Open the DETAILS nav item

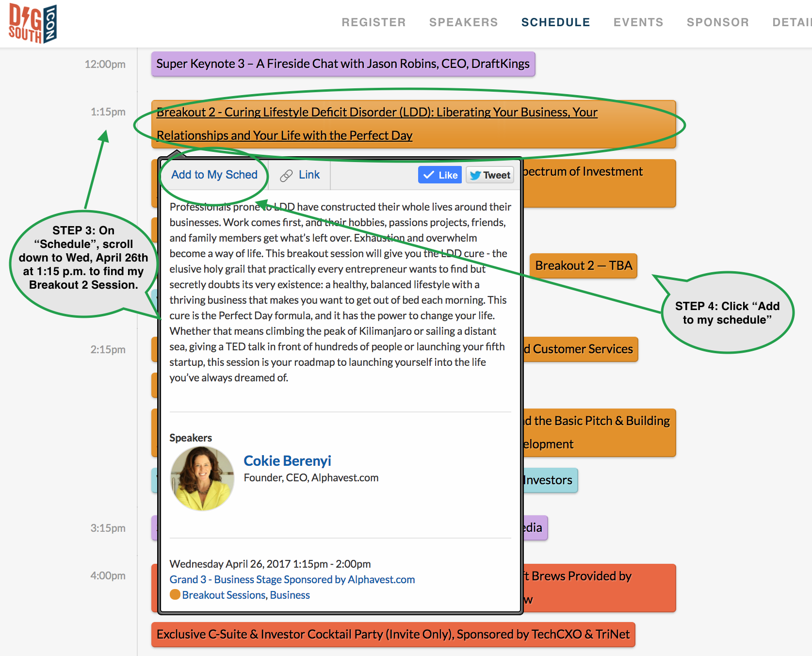(x=792, y=22)
